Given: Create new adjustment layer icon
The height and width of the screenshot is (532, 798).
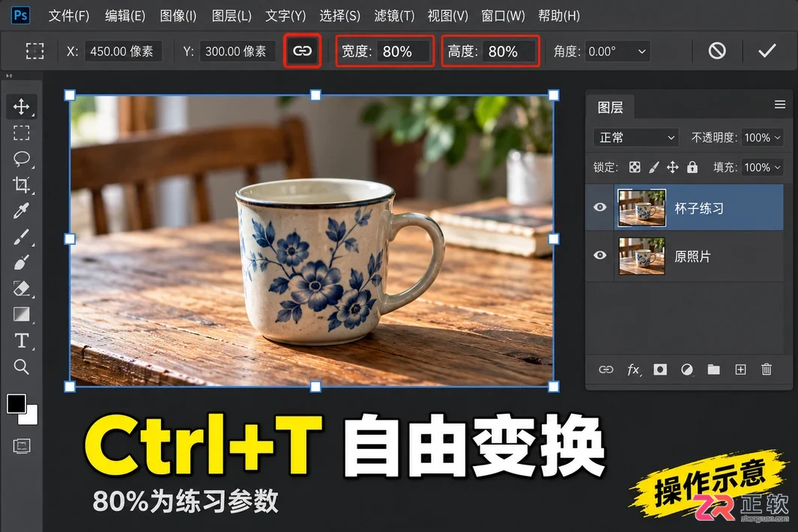Looking at the screenshot, I should [687, 369].
